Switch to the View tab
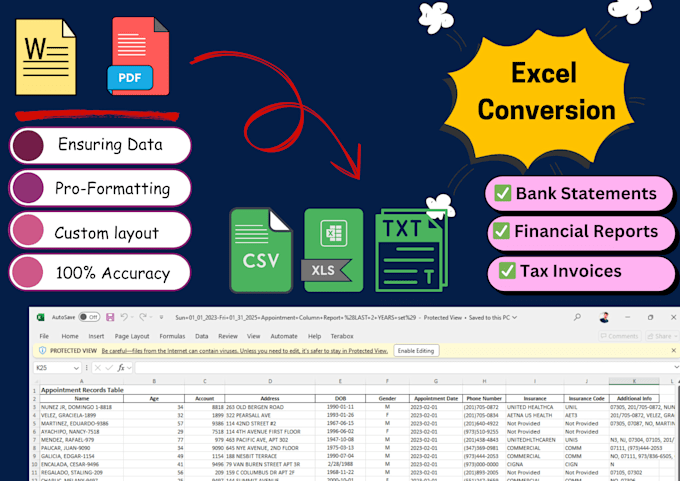This screenshot has width=680, height=481. [254, 336]
